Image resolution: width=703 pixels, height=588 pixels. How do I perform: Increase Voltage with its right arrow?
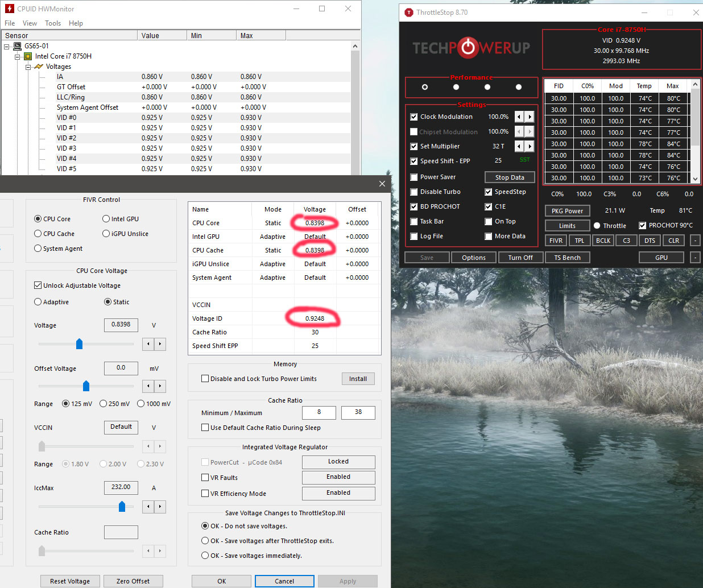pos(160,343)
